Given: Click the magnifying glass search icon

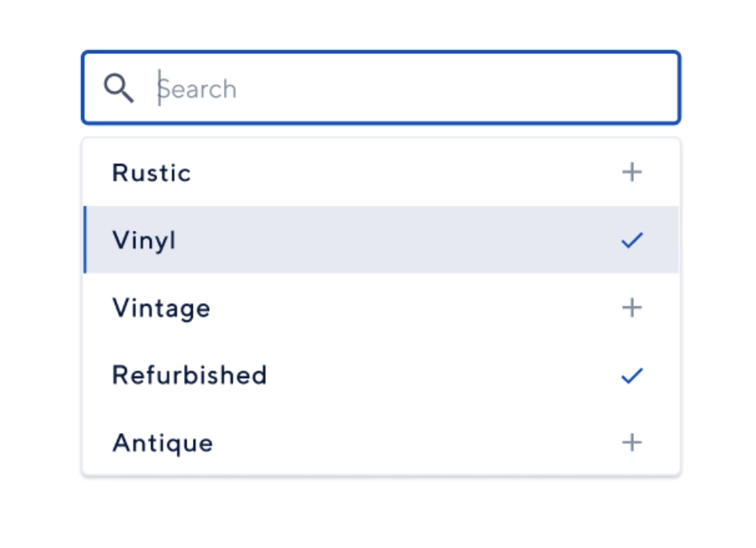Looking at the screenshot, I should tap(119, 89).
